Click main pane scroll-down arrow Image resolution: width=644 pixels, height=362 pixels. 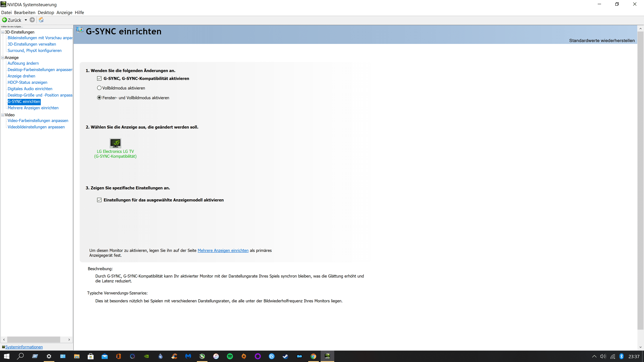[x=640, y=347]
